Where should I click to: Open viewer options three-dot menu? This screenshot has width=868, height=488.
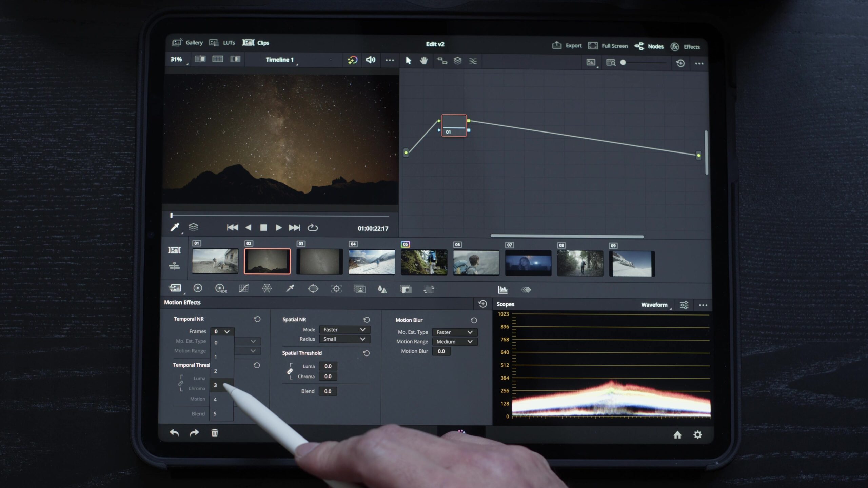[390, 60]
